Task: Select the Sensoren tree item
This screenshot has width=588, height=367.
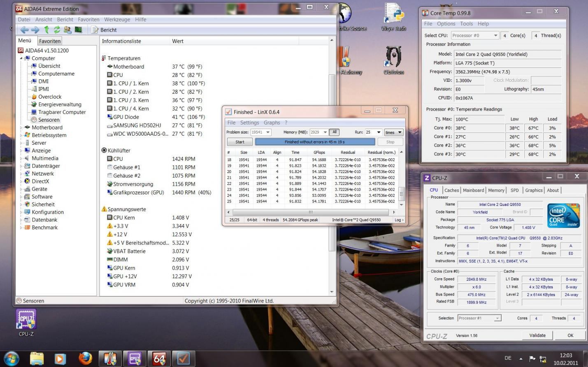Action: (46, 120)
